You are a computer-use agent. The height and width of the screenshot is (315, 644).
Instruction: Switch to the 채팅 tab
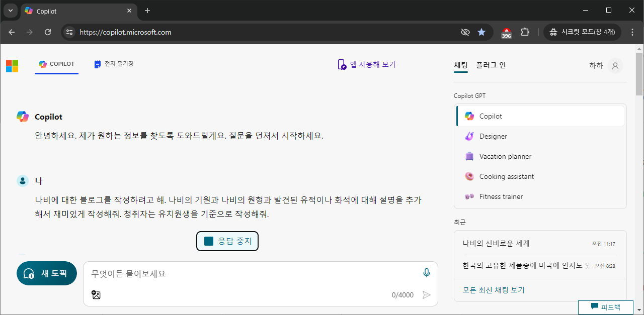click(x=461, y=65)
